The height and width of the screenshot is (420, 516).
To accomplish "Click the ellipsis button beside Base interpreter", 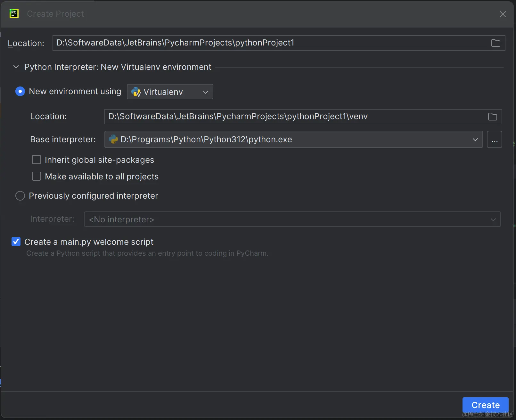I will click(494, 140).
